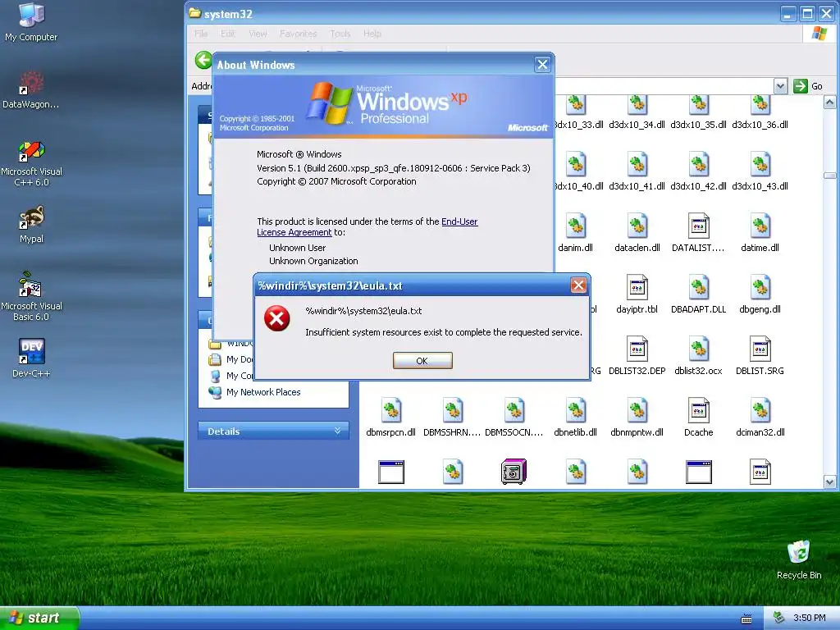Open My Network Places in sidebar
This screenshot has height=630, width=840.
[255, 392]
